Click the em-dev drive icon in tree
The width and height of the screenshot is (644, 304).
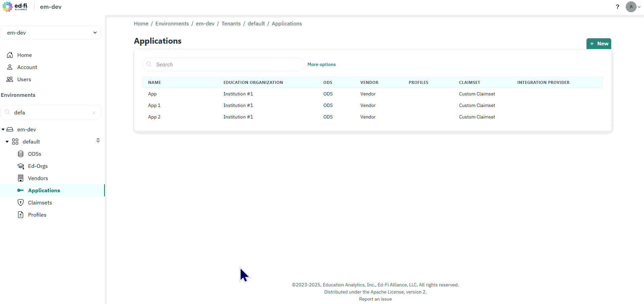10,129
